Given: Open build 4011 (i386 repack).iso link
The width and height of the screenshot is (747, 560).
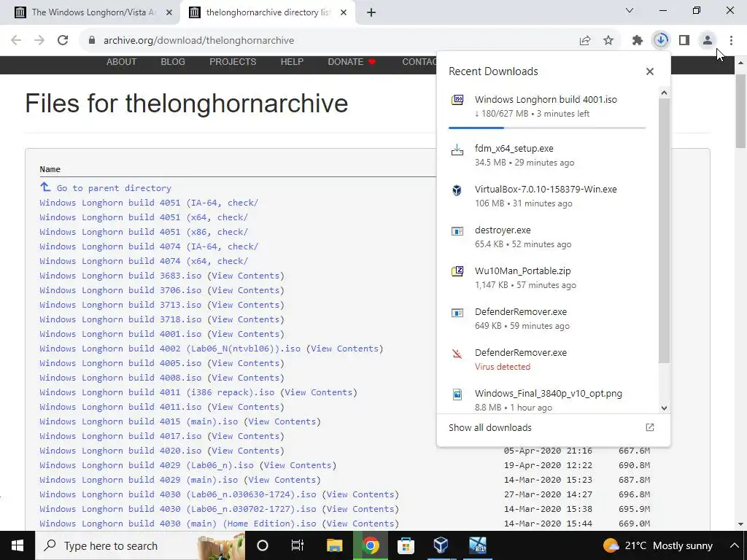Looking at the screenshot, I should 158,392.
